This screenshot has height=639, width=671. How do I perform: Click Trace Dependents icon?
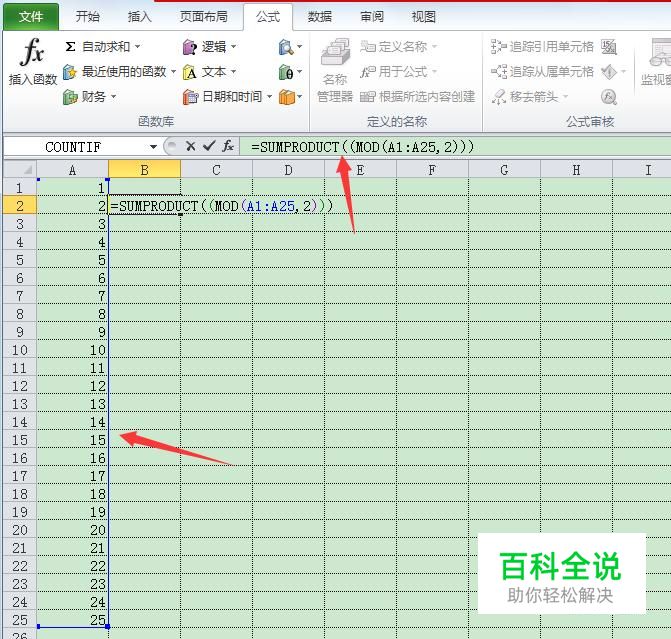[x=499, y=71]
